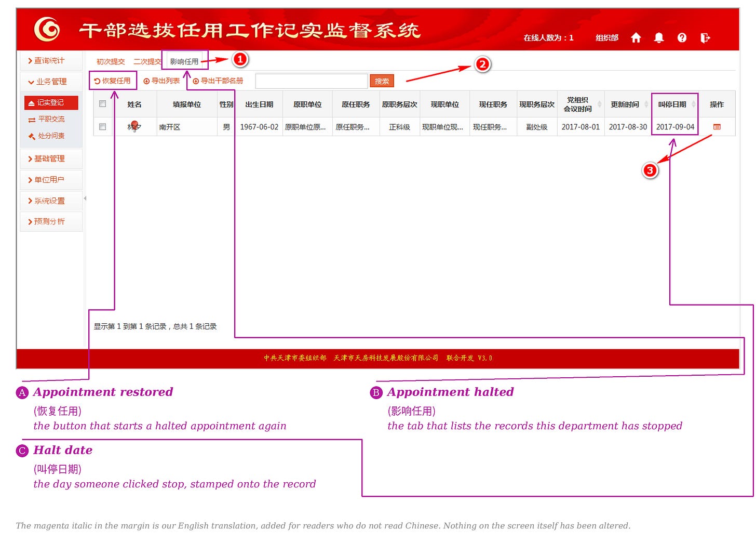Screen dimensions: 756x542
Task: Click 导出列表 to export the list
Action: (161, 81)
